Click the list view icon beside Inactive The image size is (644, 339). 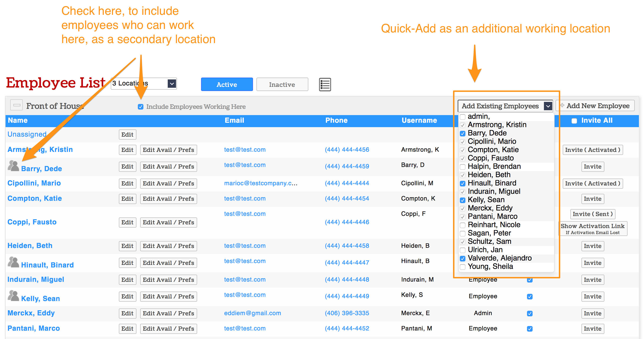point(325,85)
